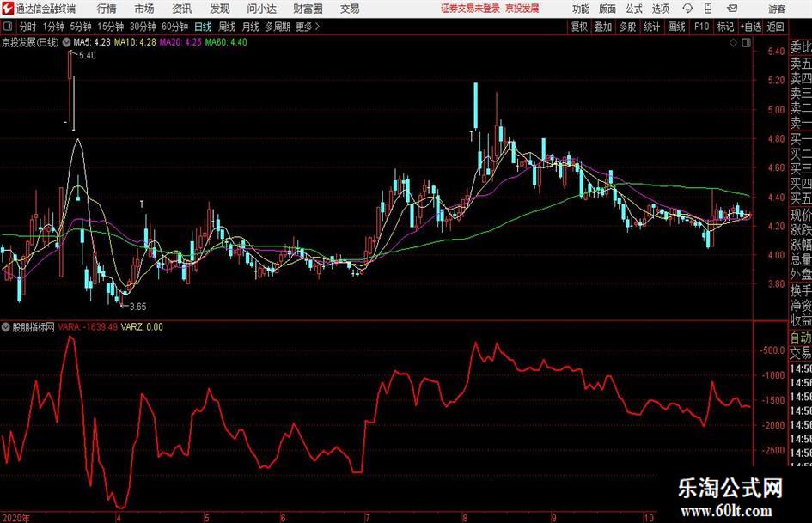Select the 日线 daily period tab
812x523 pixels.
coord(203,27)
